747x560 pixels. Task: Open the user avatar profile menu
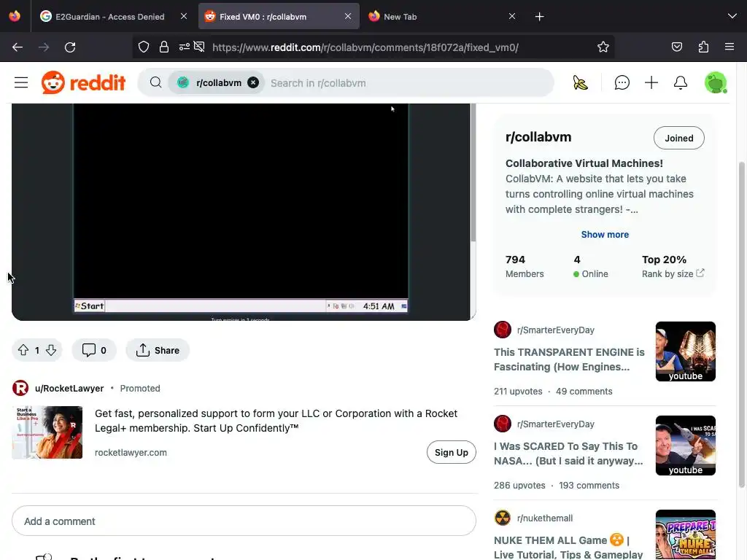pos(716,83)
